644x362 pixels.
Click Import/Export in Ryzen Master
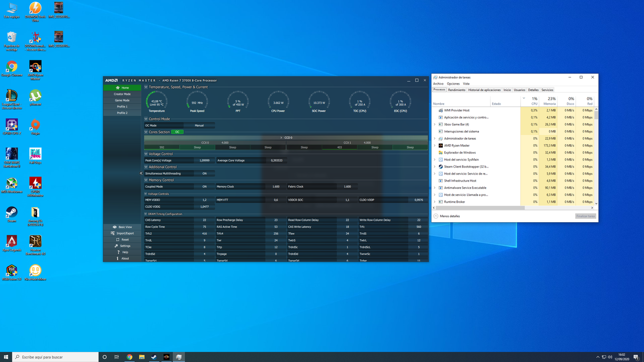[x=122, y=233]
